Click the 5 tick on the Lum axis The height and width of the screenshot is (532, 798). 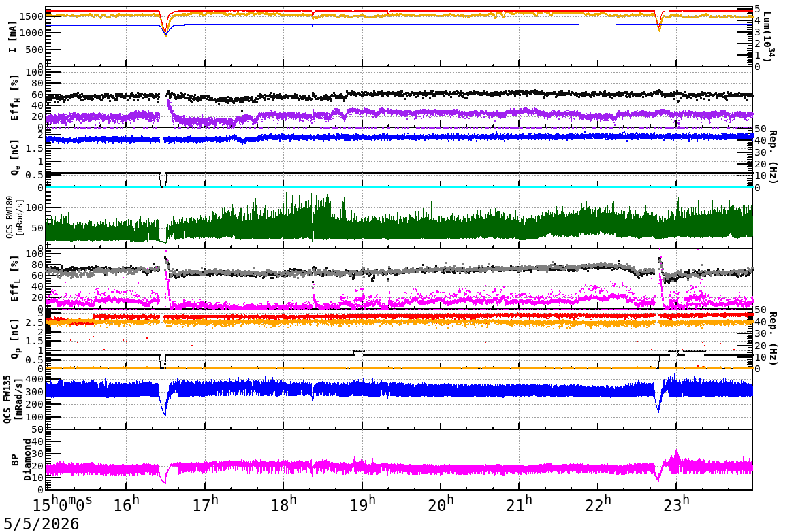[x=757, y=9]
